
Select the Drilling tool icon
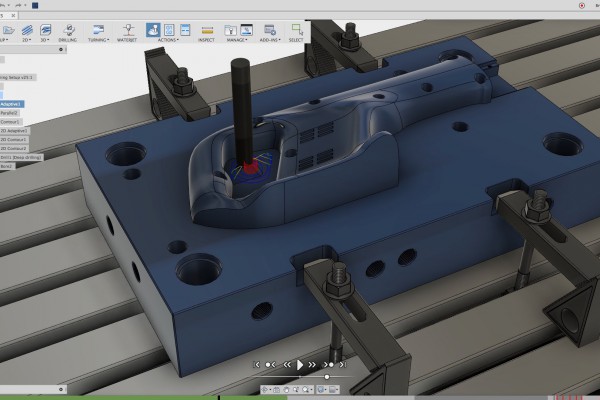pos(68,30)
